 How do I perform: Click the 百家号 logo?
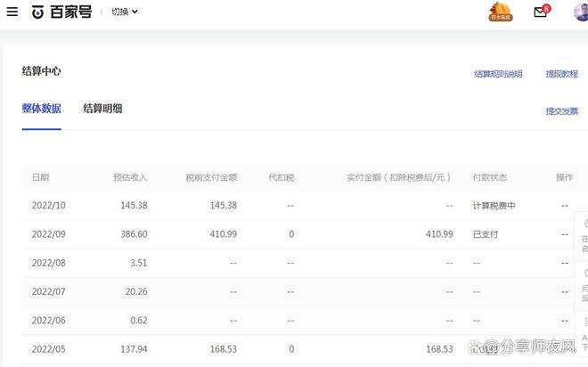pos(61,12)
